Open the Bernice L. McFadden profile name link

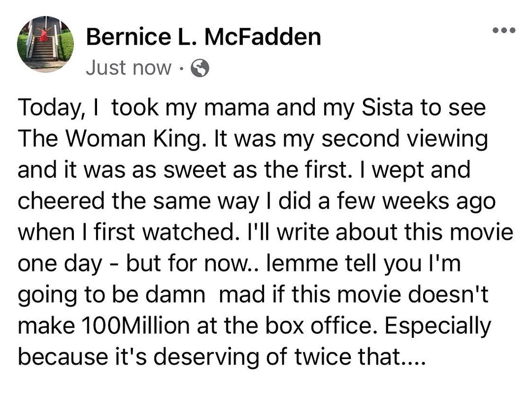(203, 37)
